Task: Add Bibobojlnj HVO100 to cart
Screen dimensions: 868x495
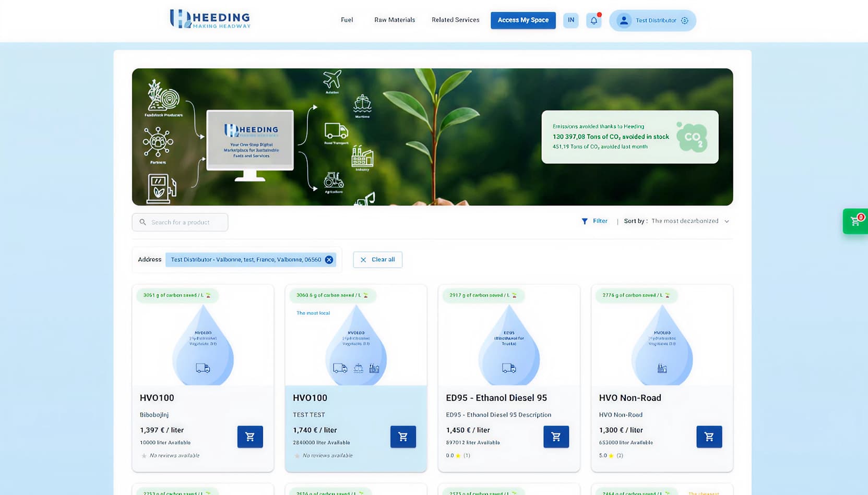Action: [x=250, y=437]
